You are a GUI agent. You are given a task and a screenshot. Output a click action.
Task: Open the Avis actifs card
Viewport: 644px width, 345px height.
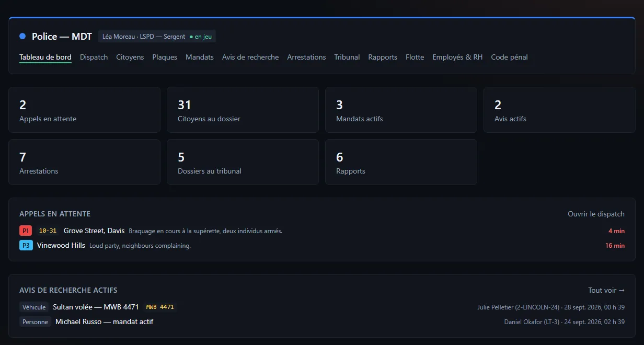559,110
